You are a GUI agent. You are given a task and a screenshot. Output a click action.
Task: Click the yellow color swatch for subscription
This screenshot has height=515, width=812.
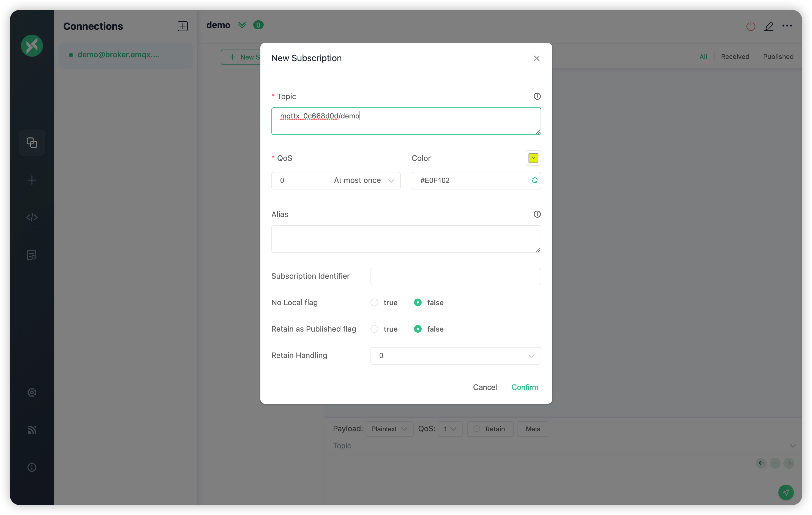532,158
